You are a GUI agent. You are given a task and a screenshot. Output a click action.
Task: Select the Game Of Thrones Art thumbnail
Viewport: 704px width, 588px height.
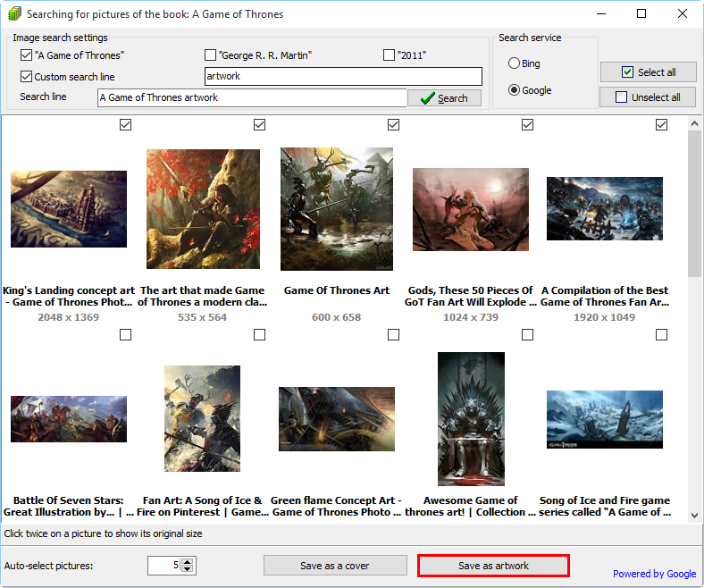coord(337,209)
